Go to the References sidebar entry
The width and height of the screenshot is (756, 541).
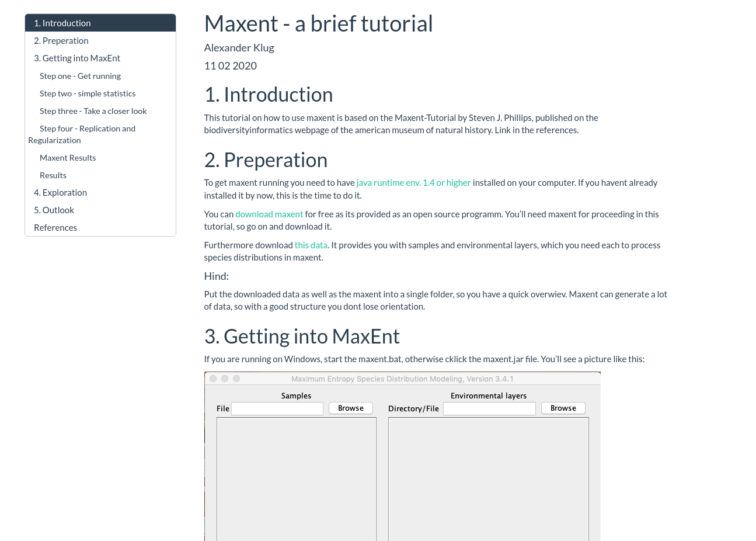coord(55,228)
